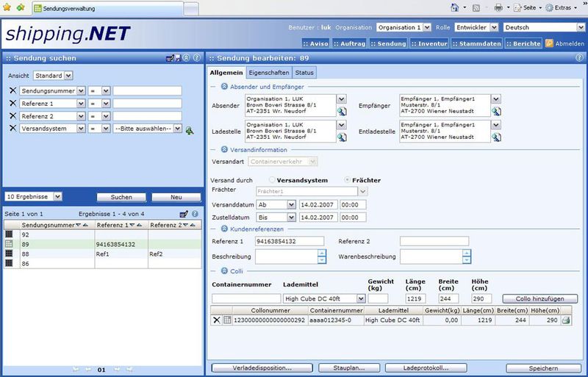The height and width of the screenshot is (377, 588).
Task: Expand the Lademittel High Cube dropdown
Action: coord(359,299)
